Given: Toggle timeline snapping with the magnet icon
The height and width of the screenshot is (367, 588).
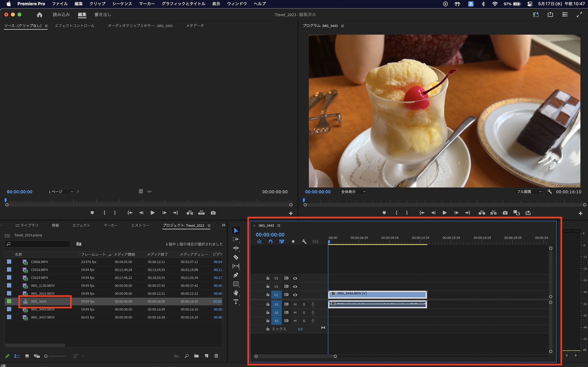Looking at the screenshot, I should (x=270, y=242).
